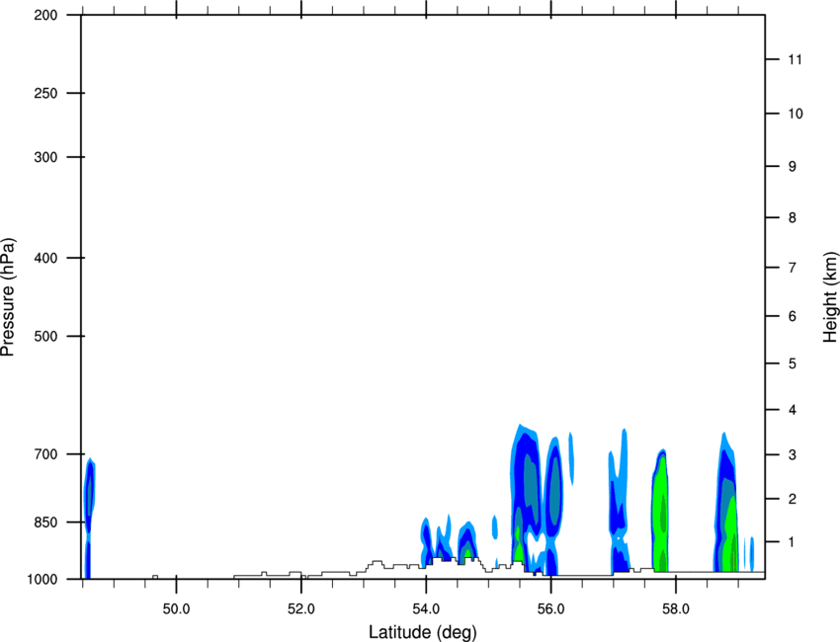The height and width of the screenshot is (642, 840).
Task: Click the 2 km height label
Action: pos(793,499)
